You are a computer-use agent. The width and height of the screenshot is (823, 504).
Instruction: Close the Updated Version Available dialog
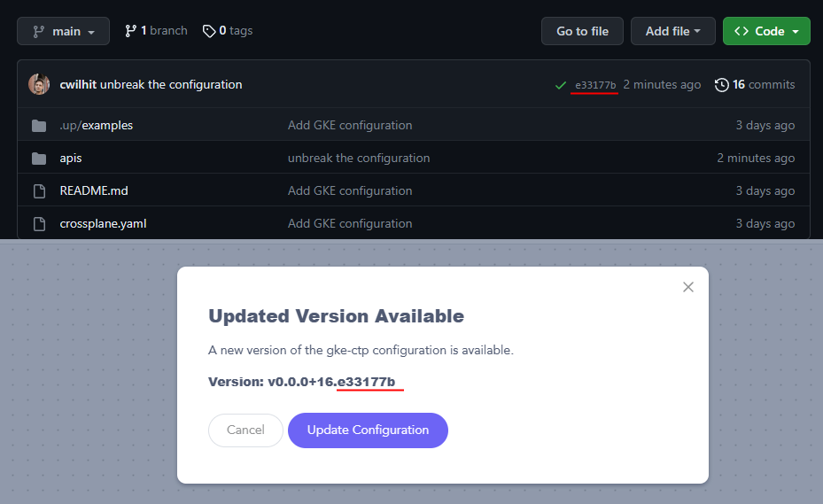point(688,287)
